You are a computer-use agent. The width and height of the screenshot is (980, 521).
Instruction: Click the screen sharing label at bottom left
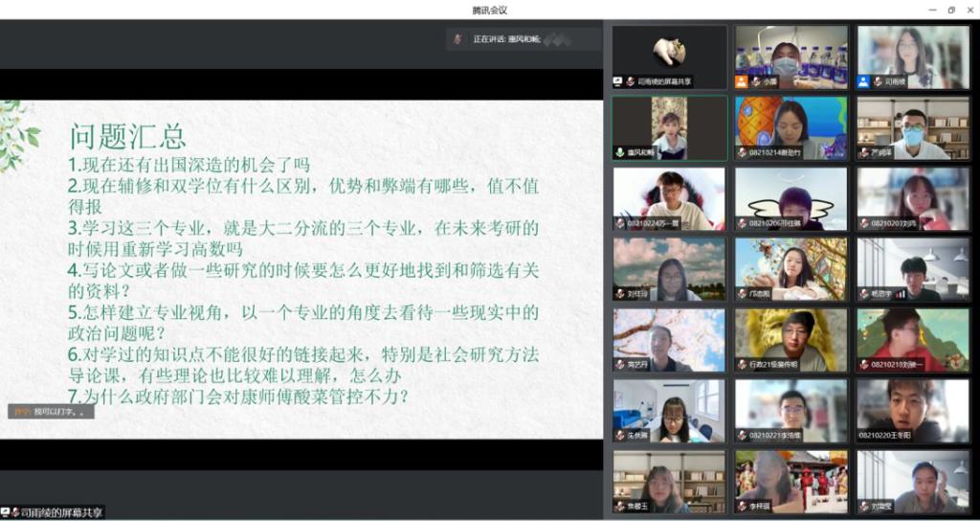53,512
